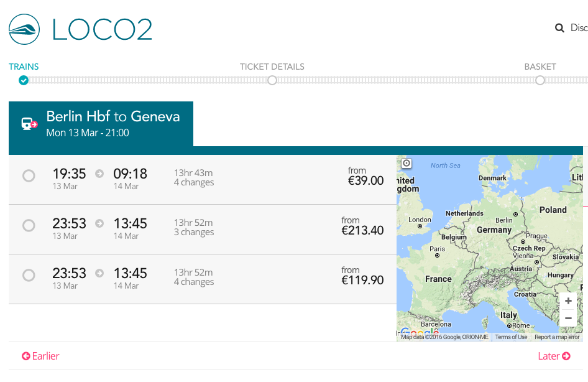Click Report a map error link
The width and height of the screenshot is (588, 382).
pyautogui.click(x=557, y=337)
